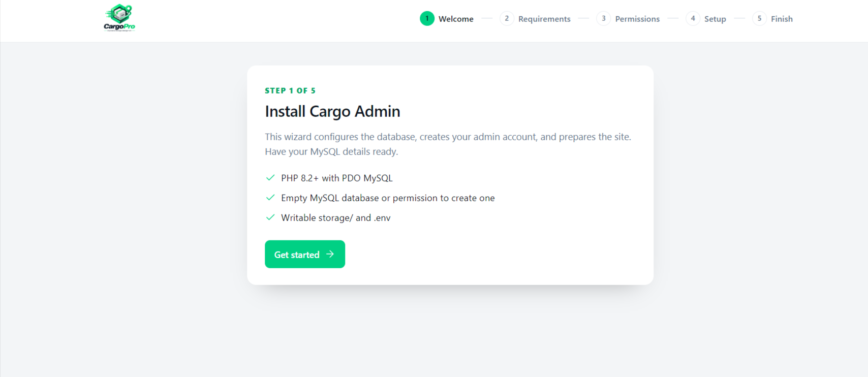Jump to the Finish step
The width and height of the screenshot is (868, 377).
click(x=782, y=19)
